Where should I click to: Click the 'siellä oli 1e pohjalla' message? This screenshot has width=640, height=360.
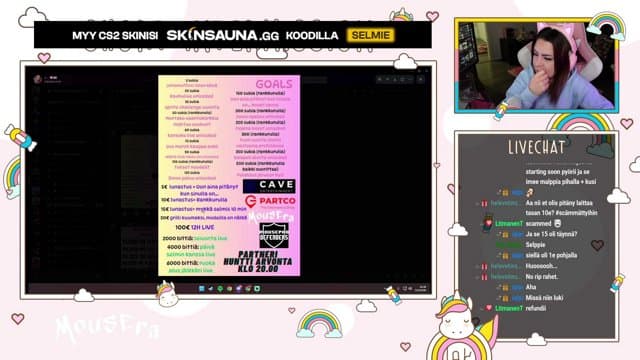tap(551, 256)
